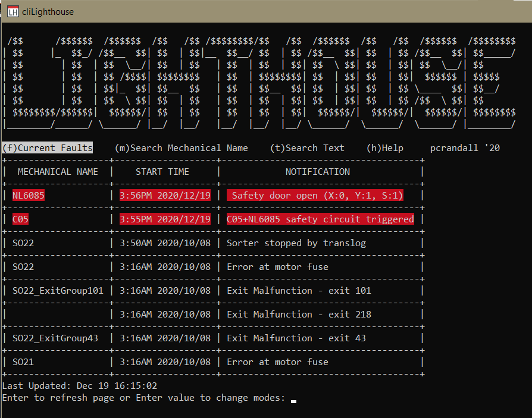Select the NL6085 mechanical name cell
This screenshot has height=418, width=532.
(29, 196)
